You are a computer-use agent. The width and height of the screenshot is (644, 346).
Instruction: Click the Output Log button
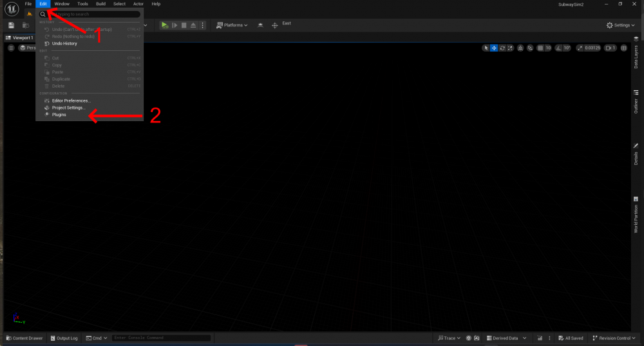coord(64,338)
